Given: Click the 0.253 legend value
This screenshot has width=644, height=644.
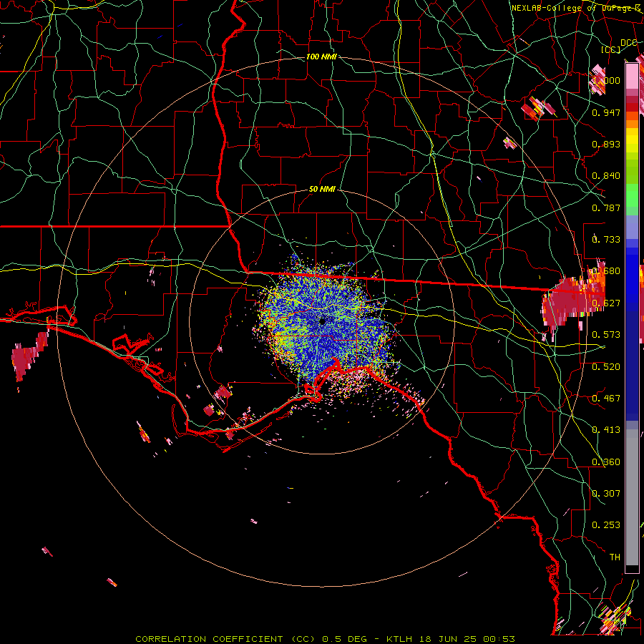Looking at the screenshot, I should (x=606, y=525).
